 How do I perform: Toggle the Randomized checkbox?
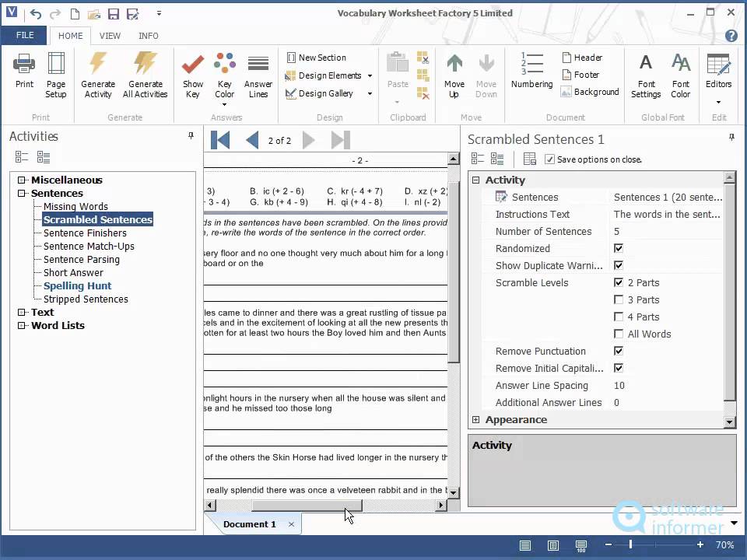coord(619,248)
